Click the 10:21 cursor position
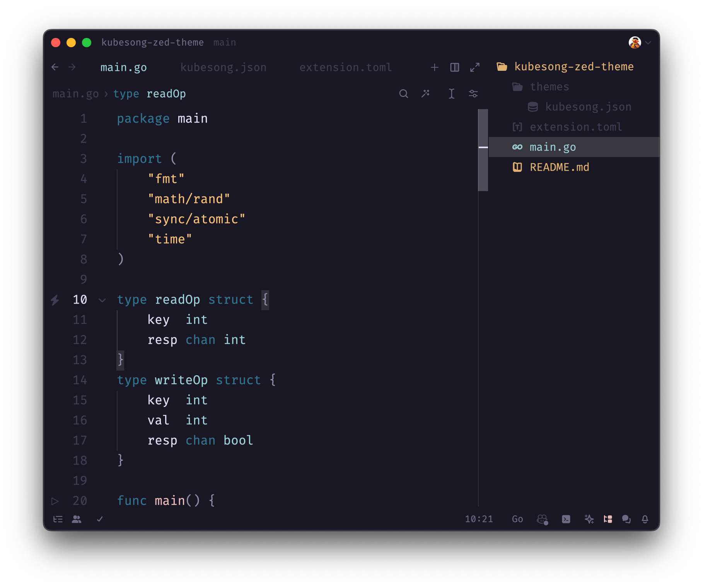Image resolution: width=703 pixels, height=588 pixels. 479,519
